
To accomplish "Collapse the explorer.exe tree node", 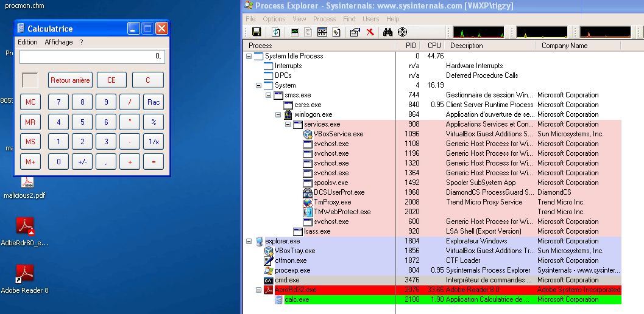I will click(249, 241).
